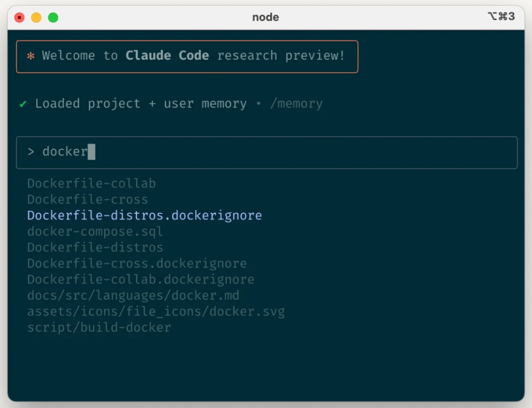Select the Dockerfile-collab suggestion
The height and width of the screenshot is (408, 532).
[x=92, y=183]
